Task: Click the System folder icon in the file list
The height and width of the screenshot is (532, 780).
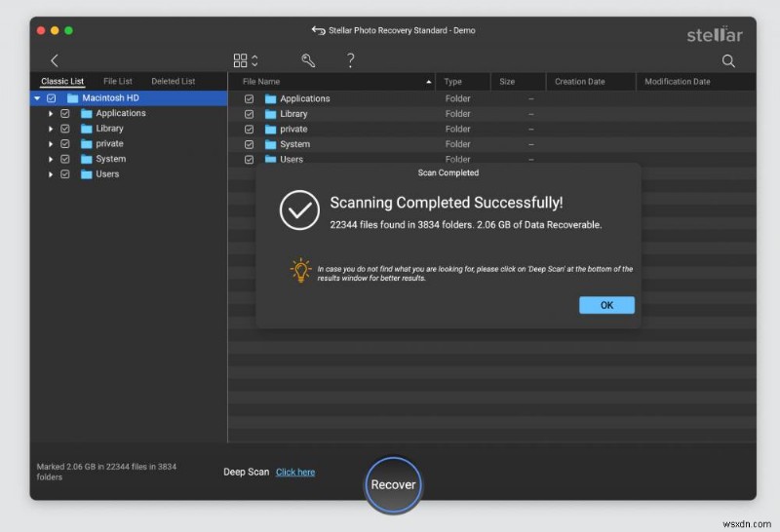Action: [271, 144]
